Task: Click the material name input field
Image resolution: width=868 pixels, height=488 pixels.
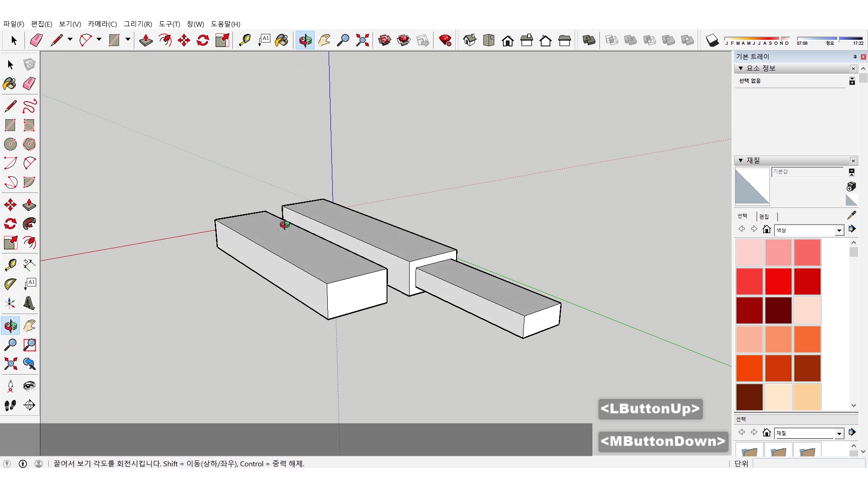Action: [x=807, y=172]
